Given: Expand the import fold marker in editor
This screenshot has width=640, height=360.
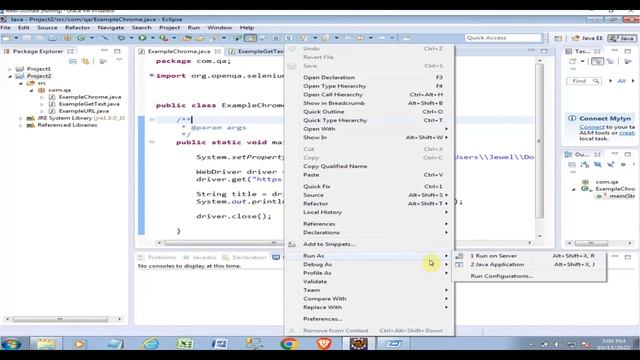Looking at the screenshot, I should (151, 76).
